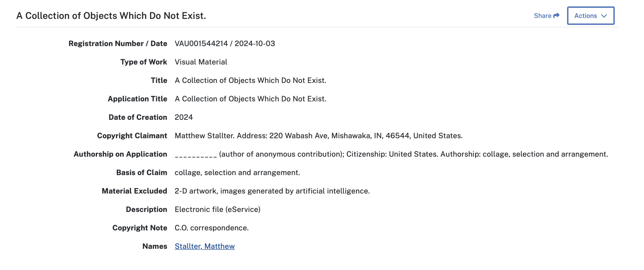This screenshot has width=644, height=270.
Task: Open the Stallter, Matthew name link
Action: tap(205, 246)
